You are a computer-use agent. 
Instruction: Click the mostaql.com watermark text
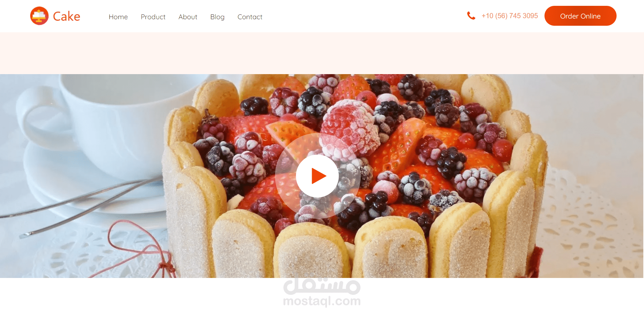click(x=322, y=301)
